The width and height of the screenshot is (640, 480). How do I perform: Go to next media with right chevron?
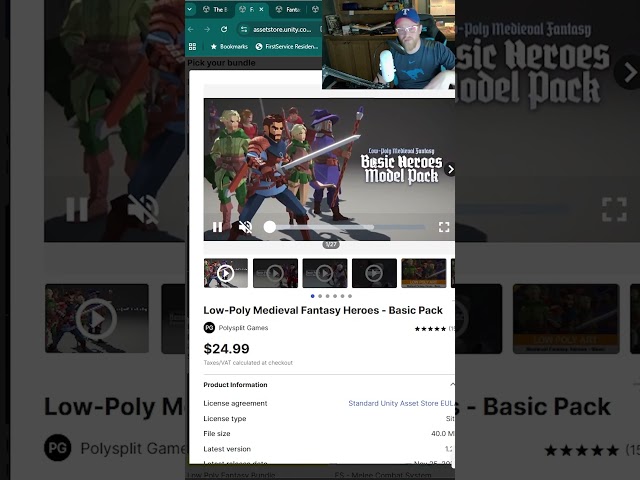[x=450, y=169]
